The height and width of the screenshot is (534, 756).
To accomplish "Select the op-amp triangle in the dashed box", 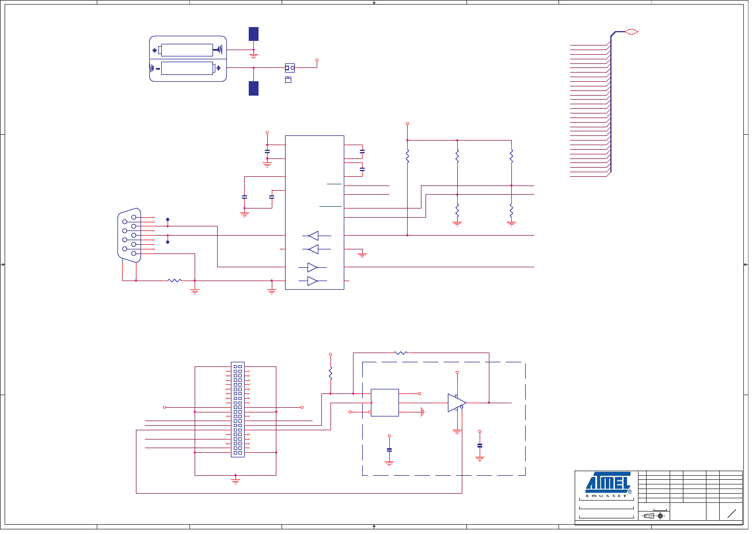I will coord(457,403).
